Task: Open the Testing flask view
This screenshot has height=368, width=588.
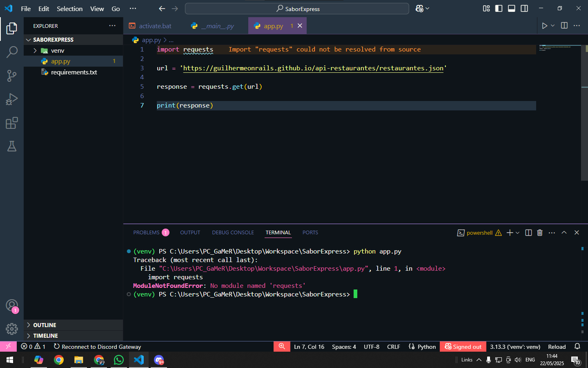Action: [x=12, y=146]
